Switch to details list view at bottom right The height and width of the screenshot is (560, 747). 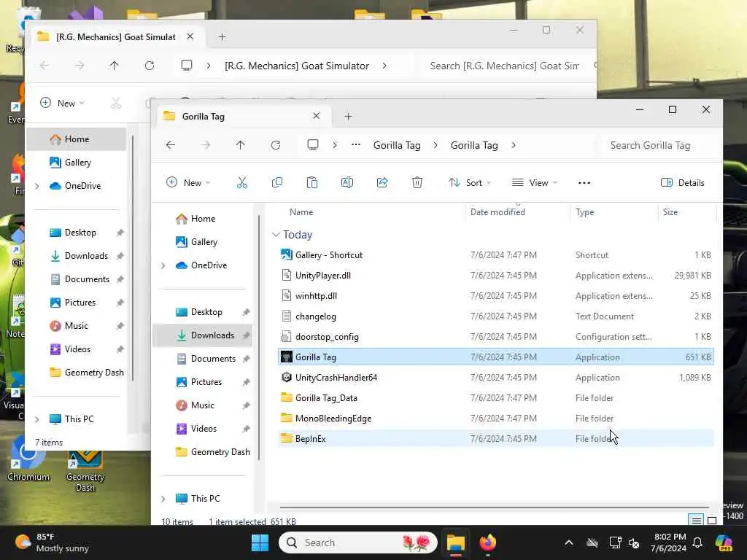click(x=697, y=521)
